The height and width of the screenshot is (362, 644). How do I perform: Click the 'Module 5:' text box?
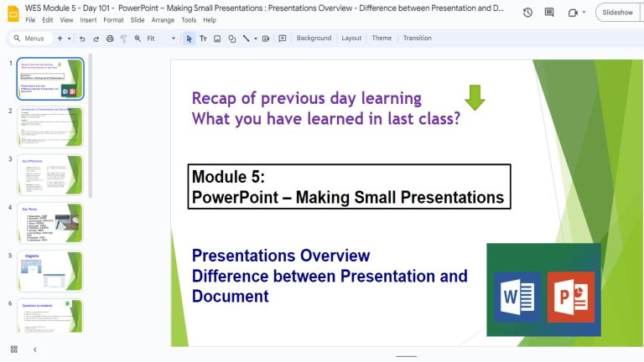coord(228,177)
